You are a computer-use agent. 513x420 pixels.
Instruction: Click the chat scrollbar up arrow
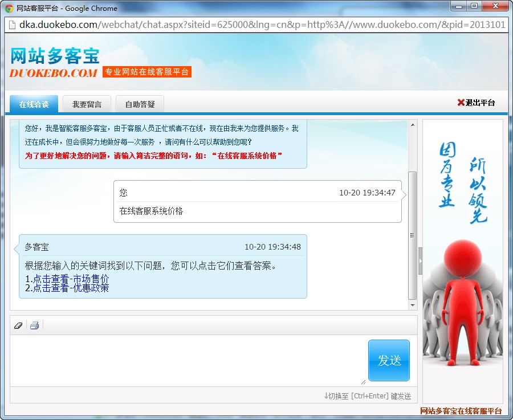coord(413,124)
